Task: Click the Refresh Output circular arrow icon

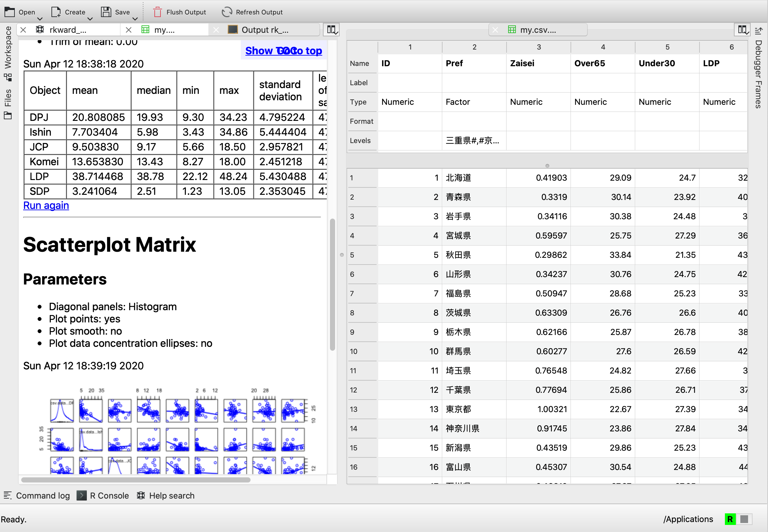Action: coord(227,12)
